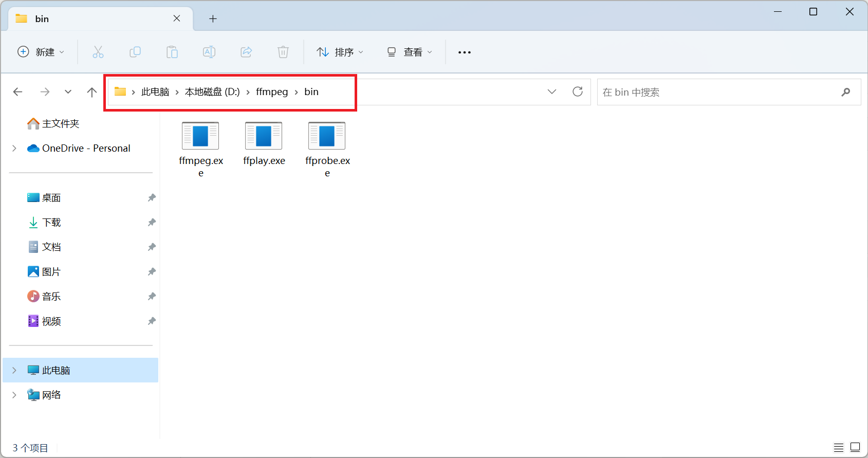Select the bin tab
868x458 pixels.
(x=101, y=19)
